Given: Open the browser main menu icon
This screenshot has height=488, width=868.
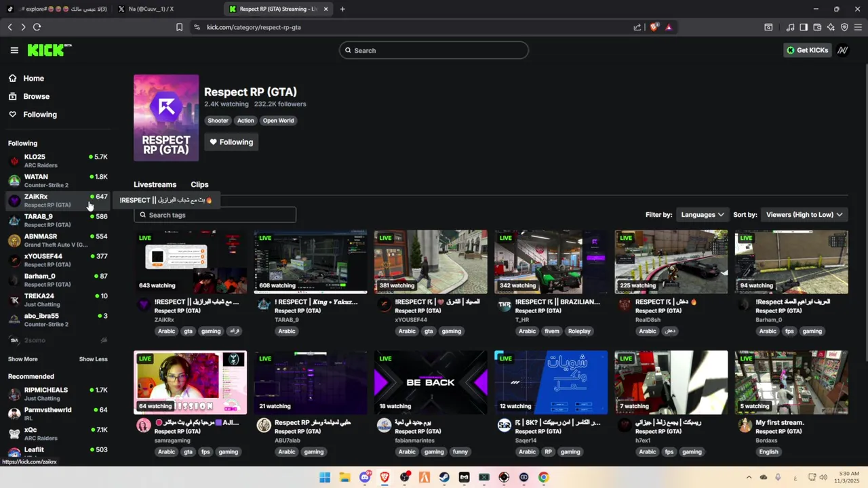Looking at the screenshot, I should pyautogui.click(x=858, y=27).
